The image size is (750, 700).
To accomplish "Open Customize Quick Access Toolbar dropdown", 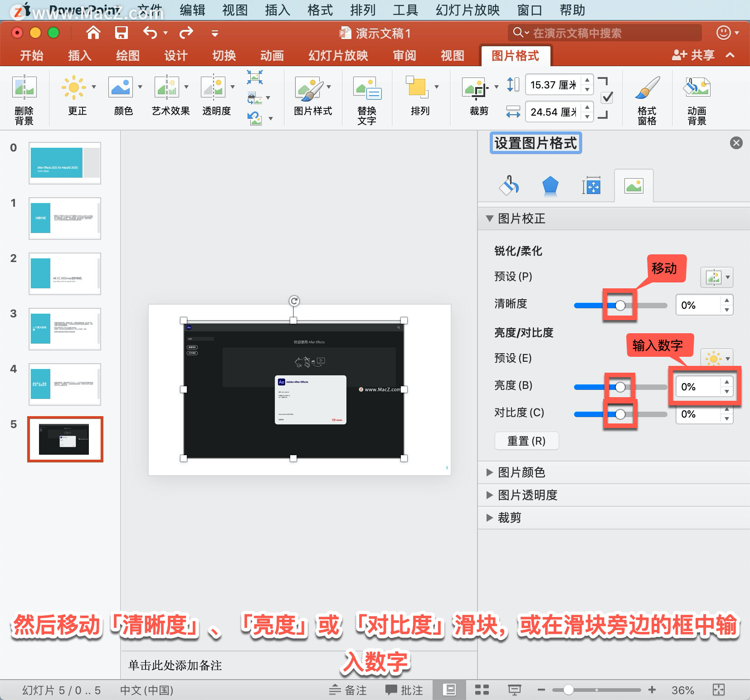I will click(215, 33).
